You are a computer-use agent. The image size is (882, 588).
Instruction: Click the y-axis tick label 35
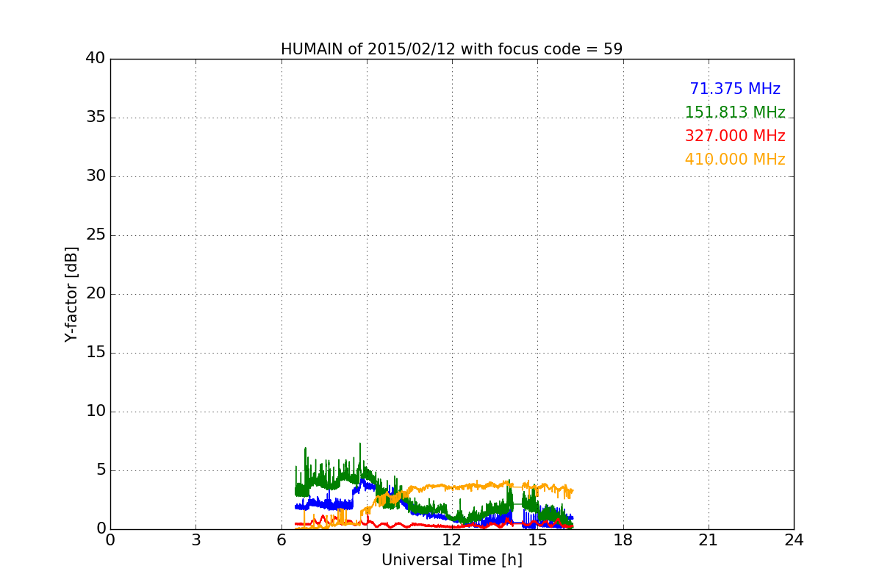coord(96,118)
